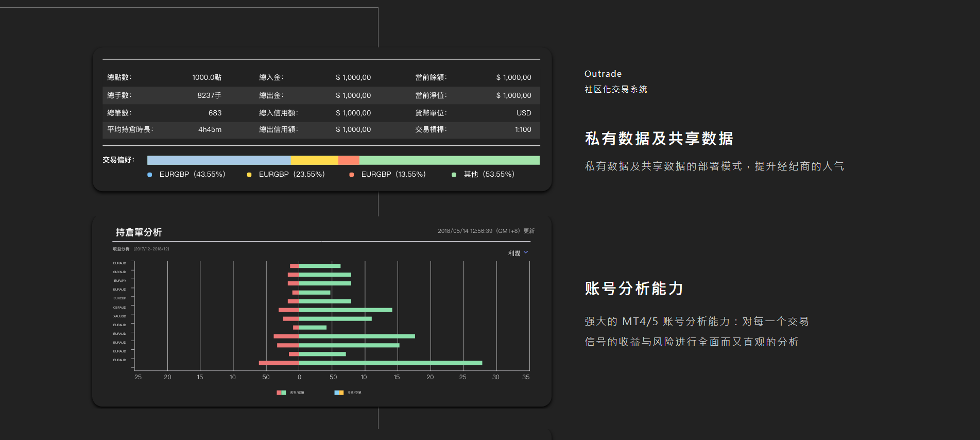Click the 强大的 MT4/5 账号分析能力 description line
Screen dimensions: 980x440
(697, 321)
